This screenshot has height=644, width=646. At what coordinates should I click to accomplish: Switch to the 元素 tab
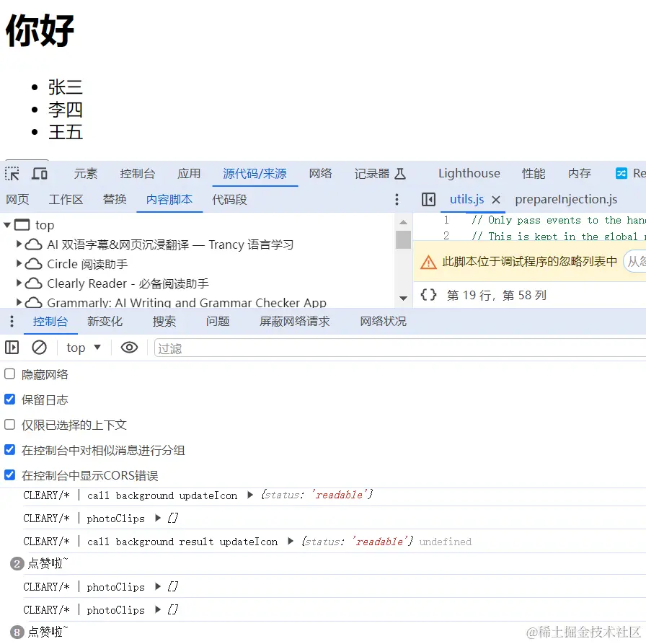tap(86, 174)
